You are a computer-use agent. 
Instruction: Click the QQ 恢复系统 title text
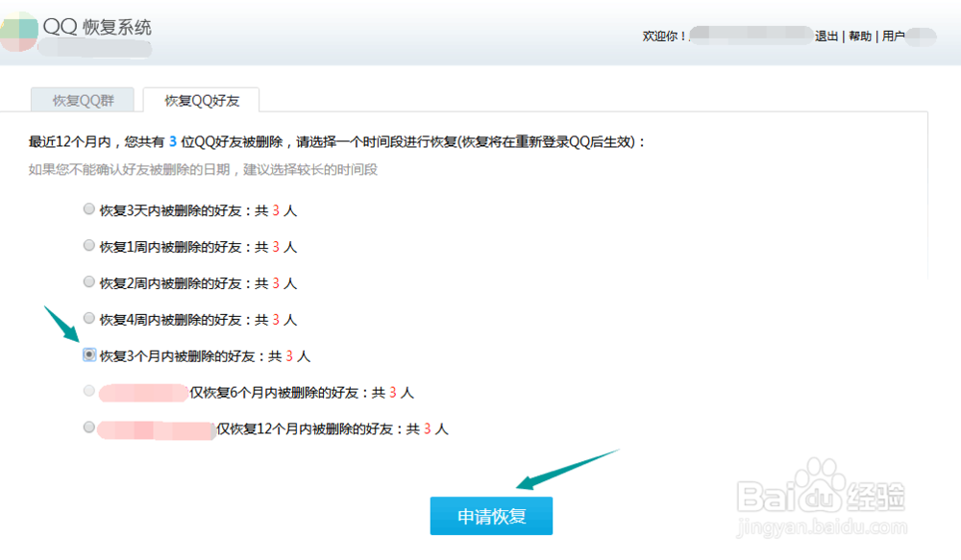97,27
